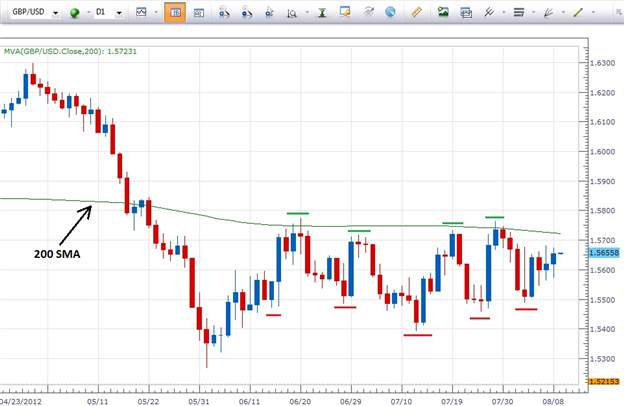
Task: Expand the fan lines dropdown arrow
Action: tap(564, 12)
